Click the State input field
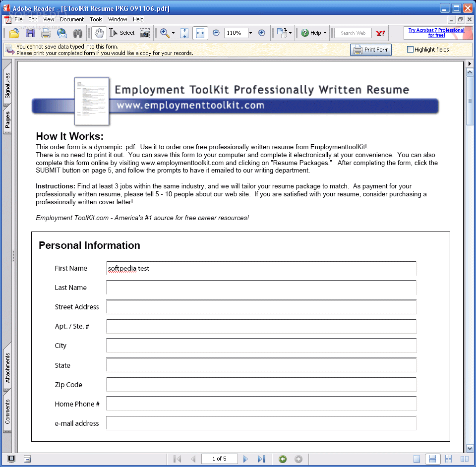The image size is (476, 467). (x=261, y=365)
